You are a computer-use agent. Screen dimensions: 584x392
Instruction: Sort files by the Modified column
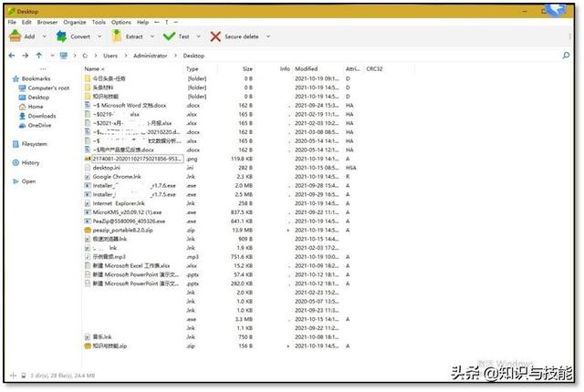click(306, 68)
